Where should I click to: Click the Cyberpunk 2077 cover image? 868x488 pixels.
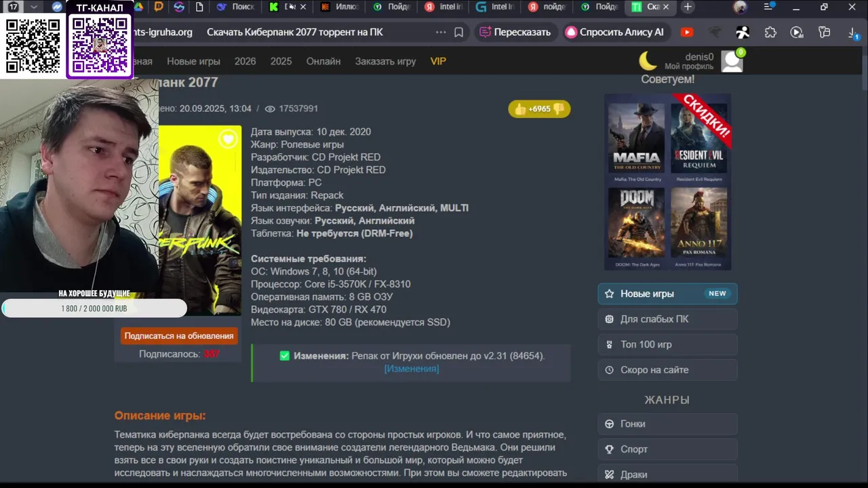tap(200, 220)
